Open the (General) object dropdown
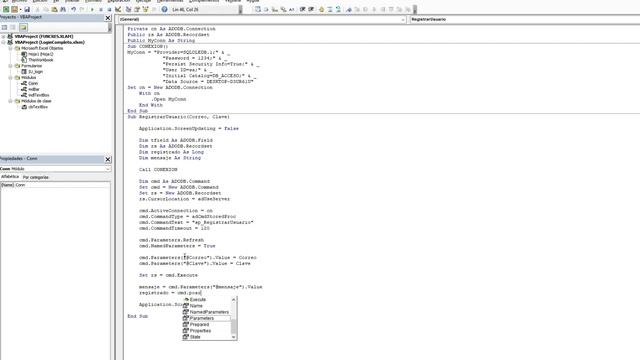This screenshot has width=640, height=360. pos(402,20)
